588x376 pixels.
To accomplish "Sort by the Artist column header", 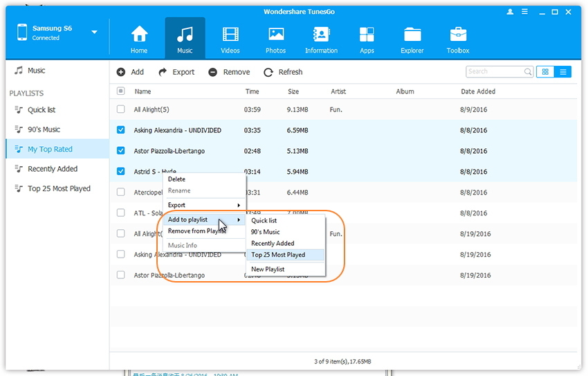I will tap(338, 91).
